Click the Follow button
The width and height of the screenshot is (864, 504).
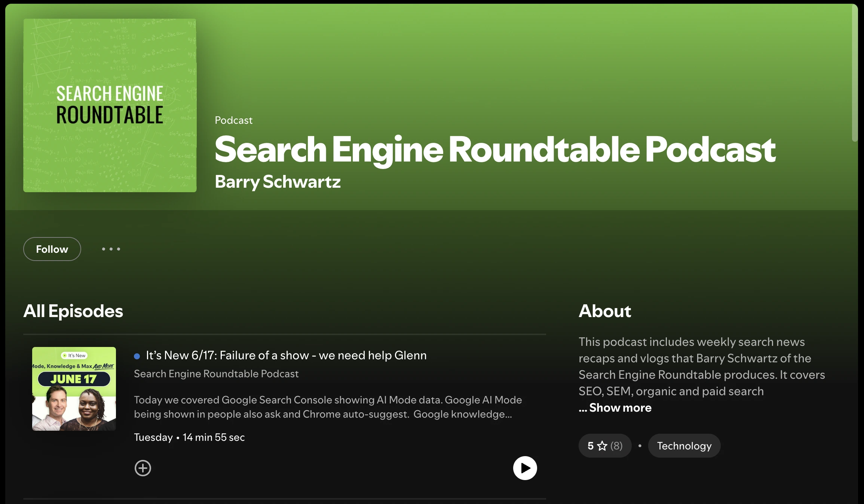pos(52,249)
